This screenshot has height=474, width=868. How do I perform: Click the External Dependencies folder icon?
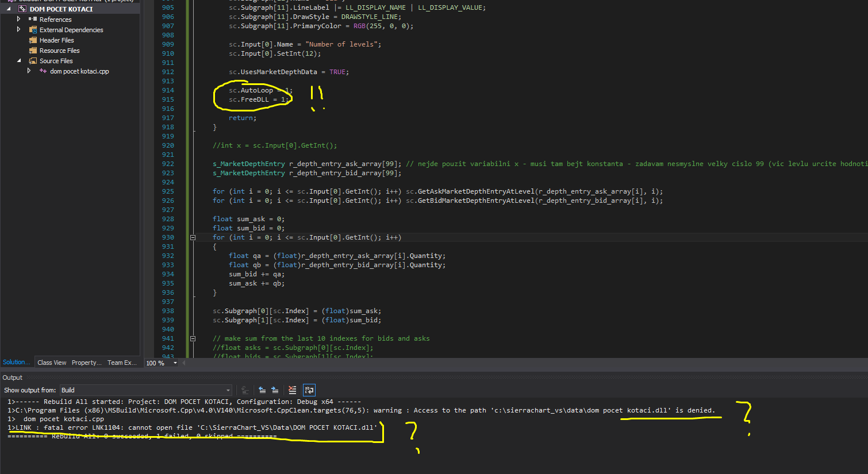tap(33, 30)
